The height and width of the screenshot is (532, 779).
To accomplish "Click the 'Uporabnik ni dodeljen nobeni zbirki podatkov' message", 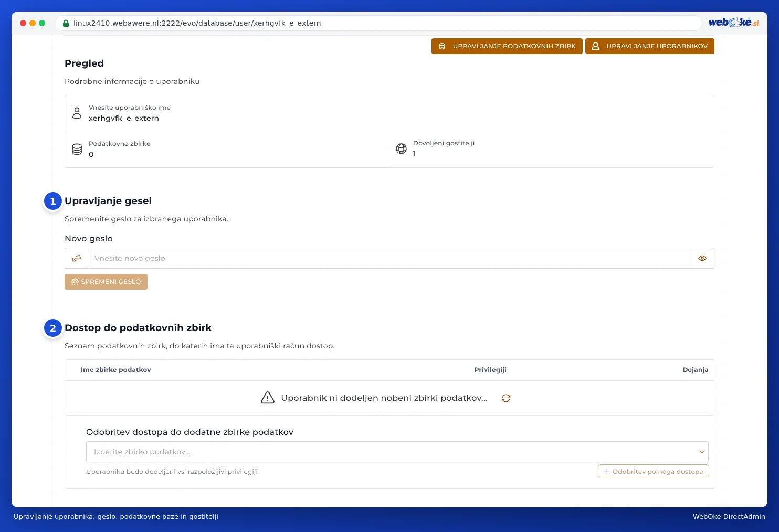I will point(384,398).
